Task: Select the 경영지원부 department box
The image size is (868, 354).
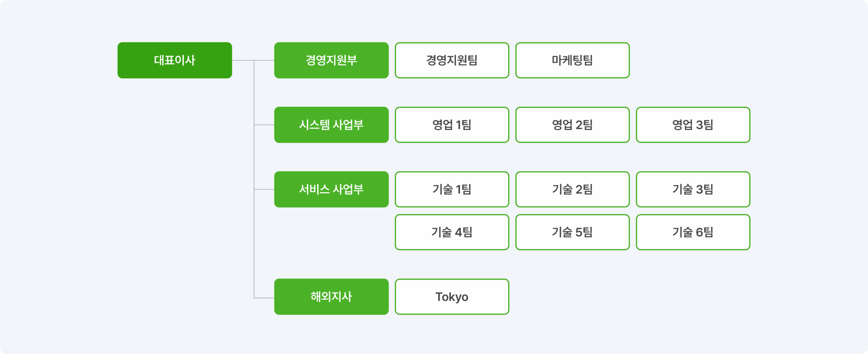Action: (331, 60)
